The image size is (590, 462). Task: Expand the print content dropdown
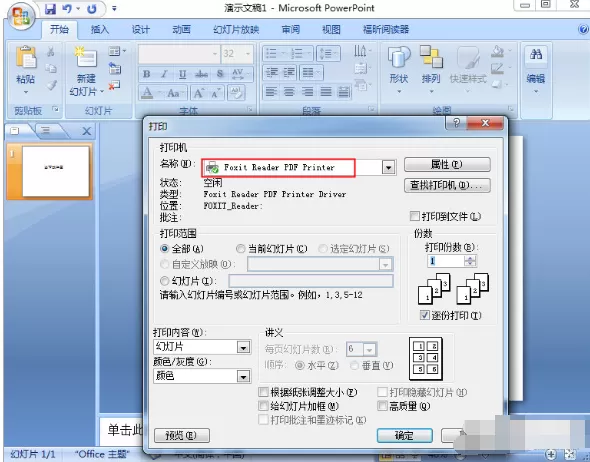243,347
